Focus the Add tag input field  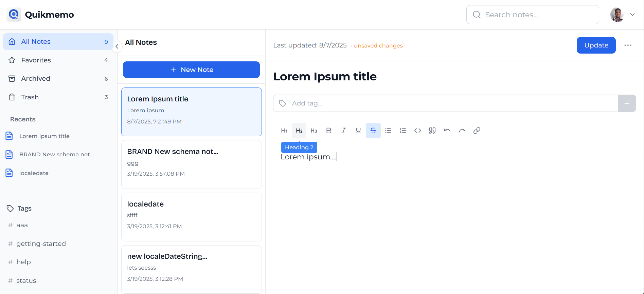point(445,103)
